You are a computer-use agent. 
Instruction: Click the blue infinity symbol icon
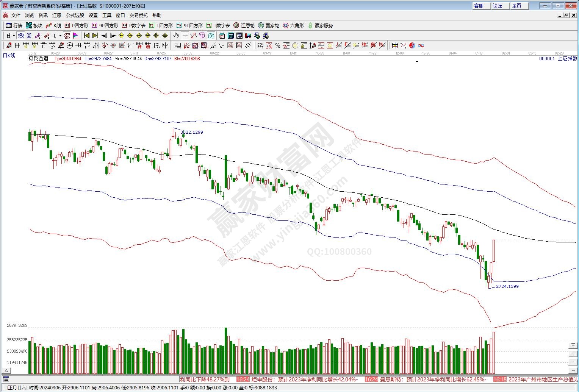coord(421,45)
